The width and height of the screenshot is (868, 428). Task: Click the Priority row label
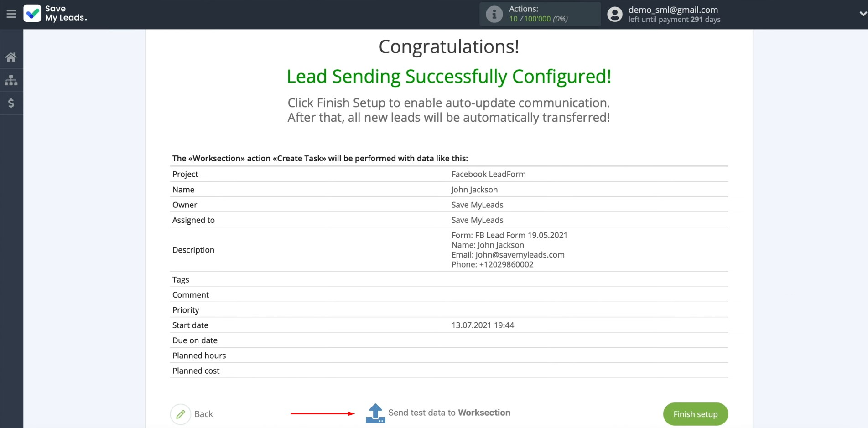click(186, 310)
